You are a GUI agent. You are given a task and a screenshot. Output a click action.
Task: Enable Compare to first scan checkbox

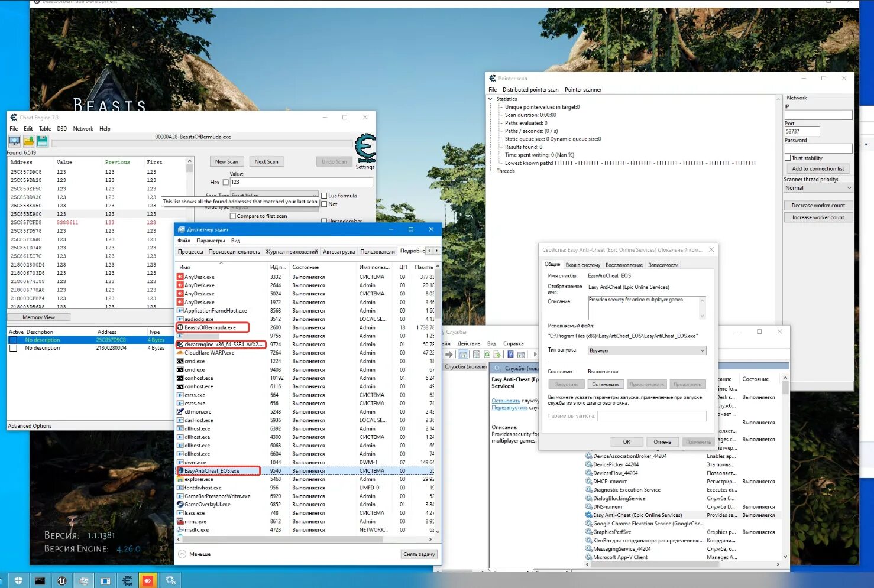coord(232,216)
